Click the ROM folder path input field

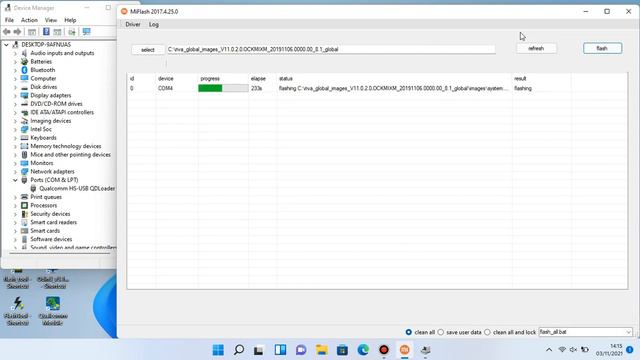click(331, 49)
